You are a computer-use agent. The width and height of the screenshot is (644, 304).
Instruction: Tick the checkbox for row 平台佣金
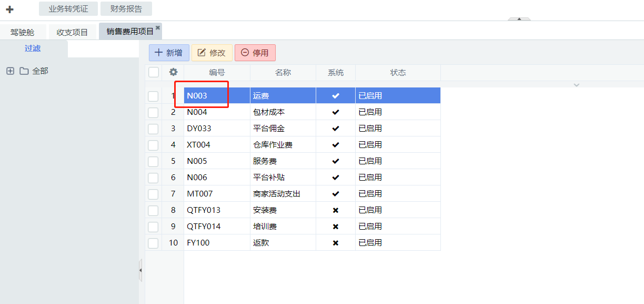click(153, 129)
